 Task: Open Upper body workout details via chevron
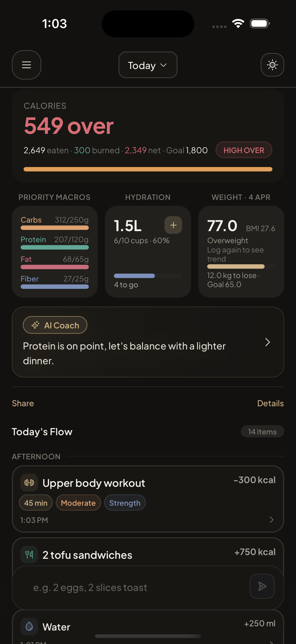click(x=272, y=520)
